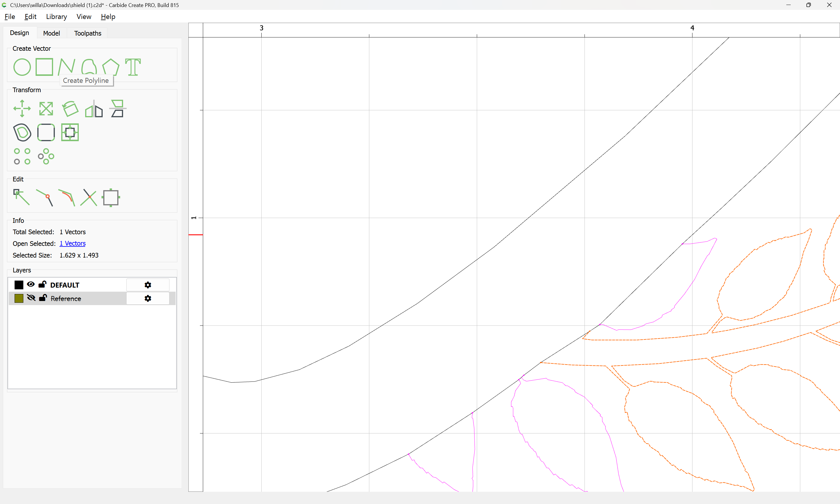
Task: Click the 'Total Selected: 1 Vectors' text
Action: point(49,232)
